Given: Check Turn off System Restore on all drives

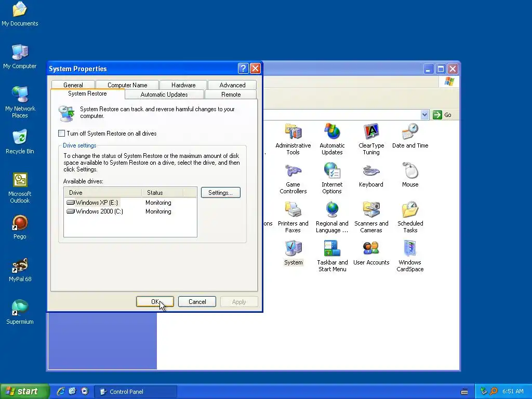Looking at the screenshot, I should (x=61, y=134).
